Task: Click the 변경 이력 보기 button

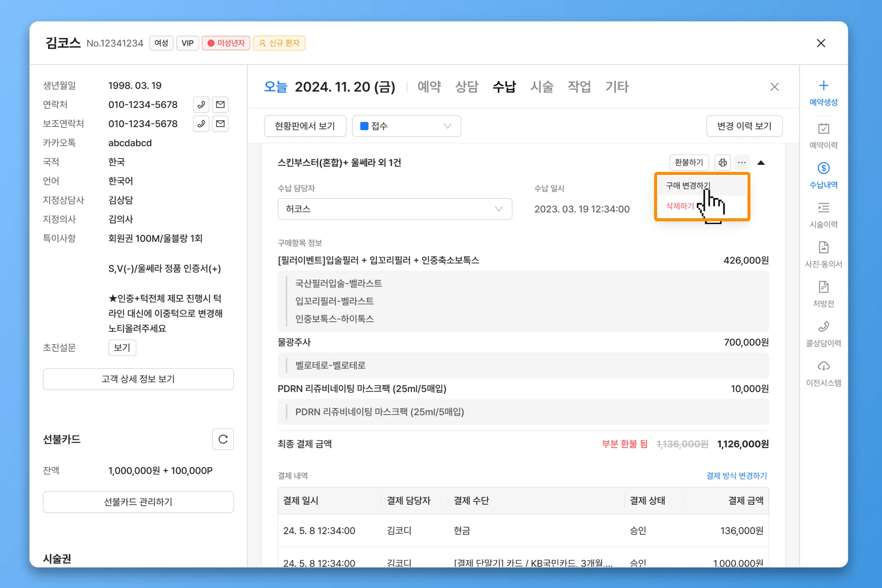Action: point(744,126)
